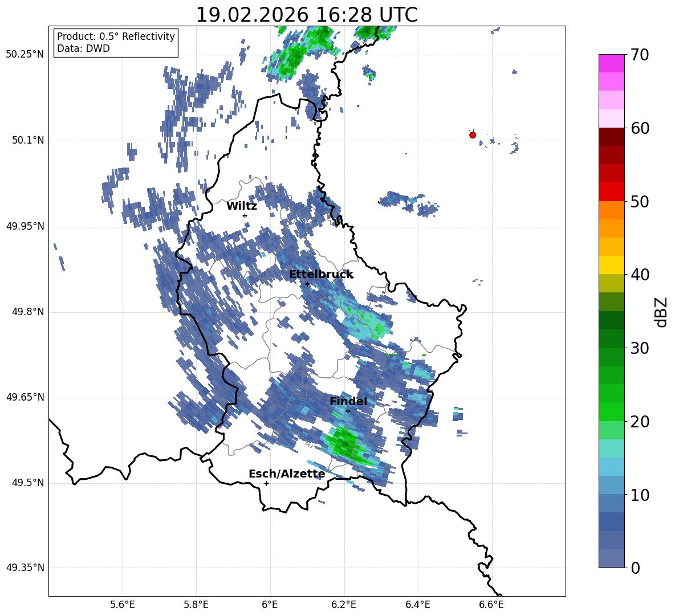This screenshot has width=675, height=616.
Task: Select the Ettelbruck city label
Action: pyautogui.click(x=321, y=275)
